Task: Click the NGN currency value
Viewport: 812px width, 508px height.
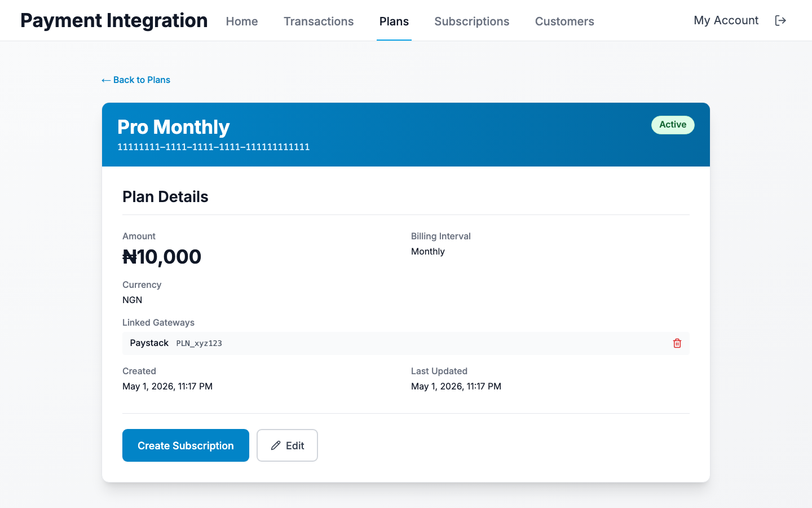Action: coord(132,300)
